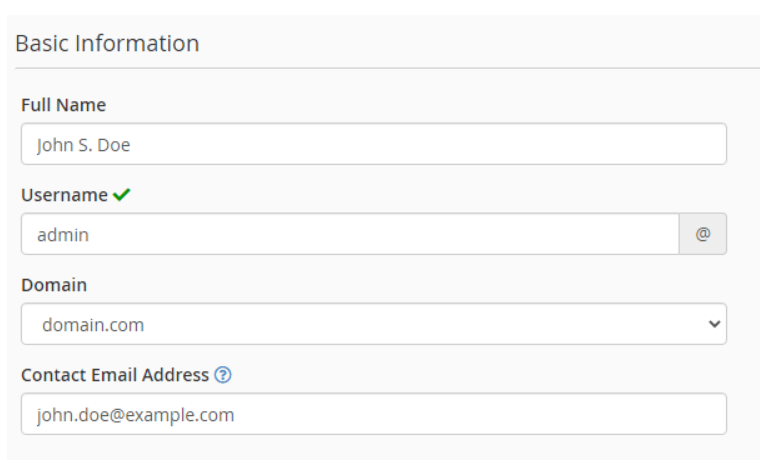760x474 pixels.
Task: Select the domain.com value in Domain
Action: [x=93, y=325]
